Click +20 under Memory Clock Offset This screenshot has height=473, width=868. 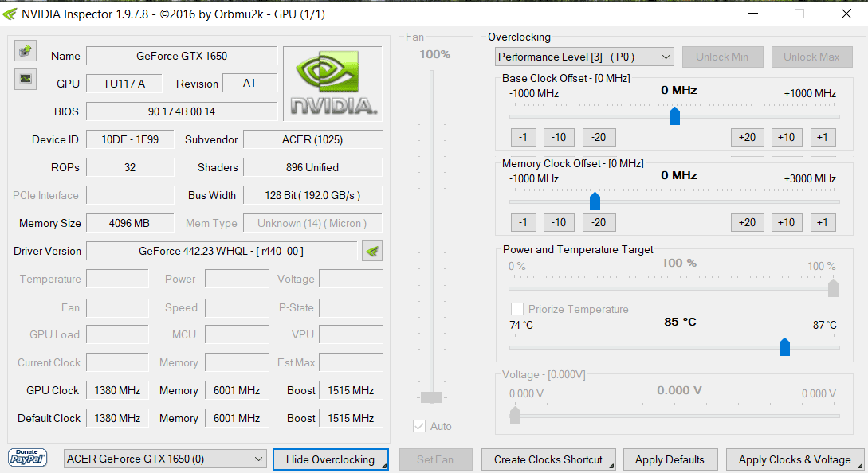pyautogui.click(x=748, y=222)
